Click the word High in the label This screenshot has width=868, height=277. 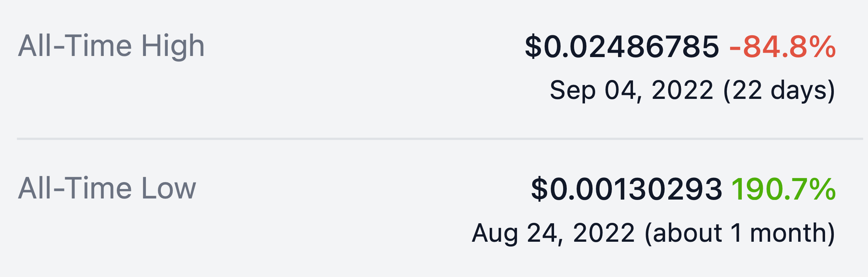pos(173,46)
